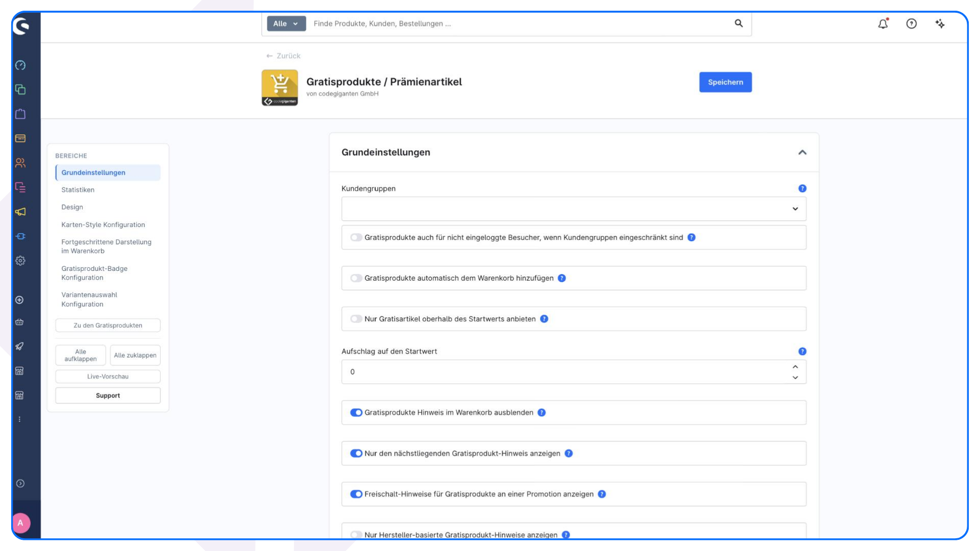Go to Gratisprodukt-Badge Konfiguration
The height and width of the screenshot is (551, 980).
tap(94, 273)
